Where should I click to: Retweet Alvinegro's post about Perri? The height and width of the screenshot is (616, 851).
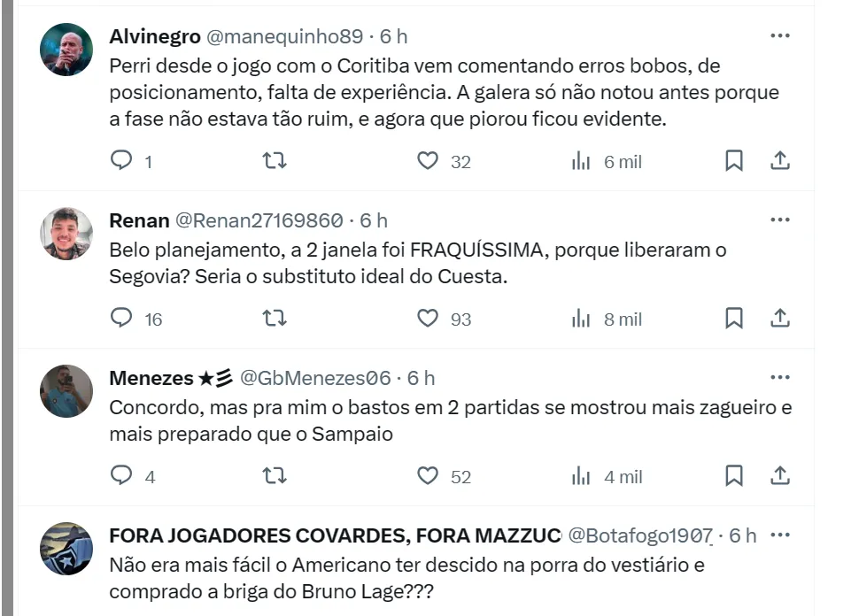click(x=275, y=161)
